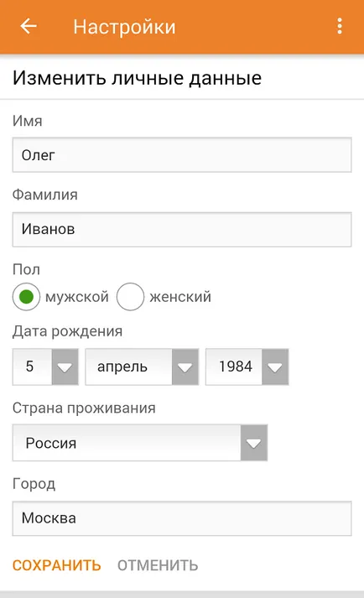Tap the back arrow icon
This screenshot has height=598, width=364.
click(29, 27)
